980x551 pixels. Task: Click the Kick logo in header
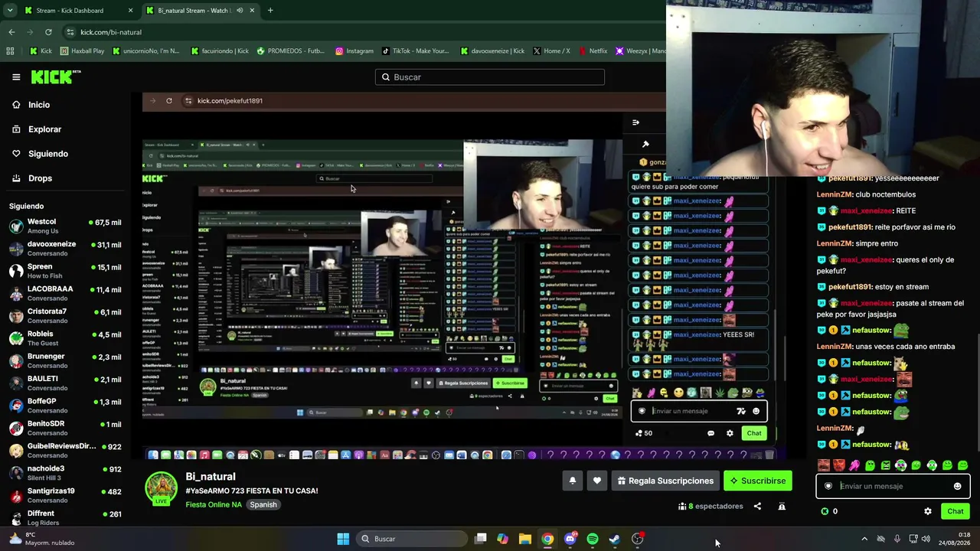coord(55,77)
